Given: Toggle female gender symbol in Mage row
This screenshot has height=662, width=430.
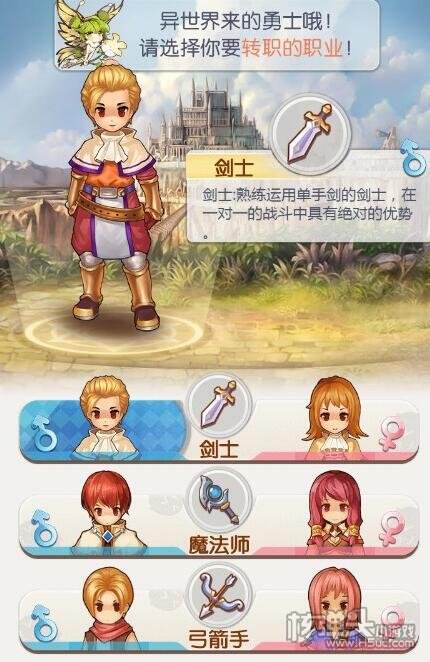Looking at the screenshot, I should (x=391, y=529).
